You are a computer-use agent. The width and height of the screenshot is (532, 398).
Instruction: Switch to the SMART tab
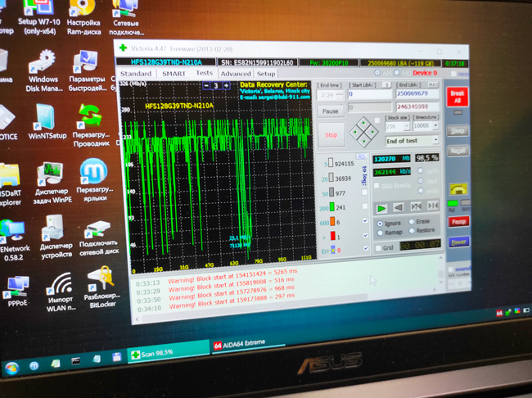click(173, 74)
